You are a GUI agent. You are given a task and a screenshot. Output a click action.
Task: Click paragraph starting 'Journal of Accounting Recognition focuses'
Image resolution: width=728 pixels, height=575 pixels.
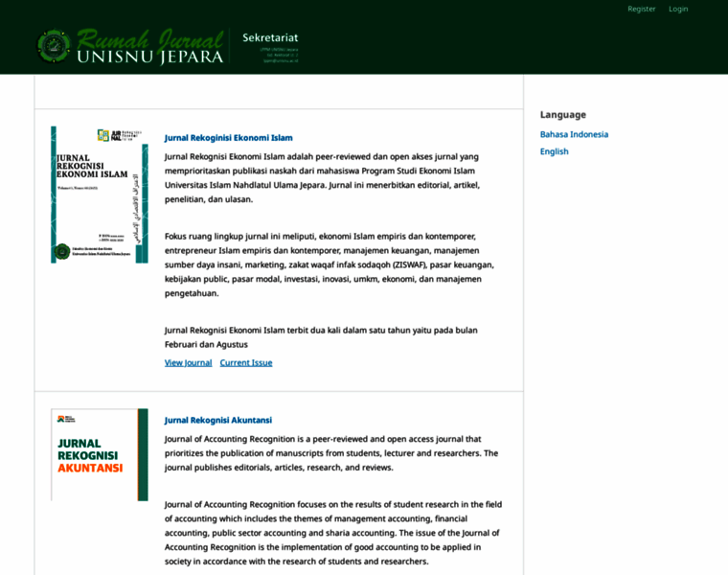(333, 533)
